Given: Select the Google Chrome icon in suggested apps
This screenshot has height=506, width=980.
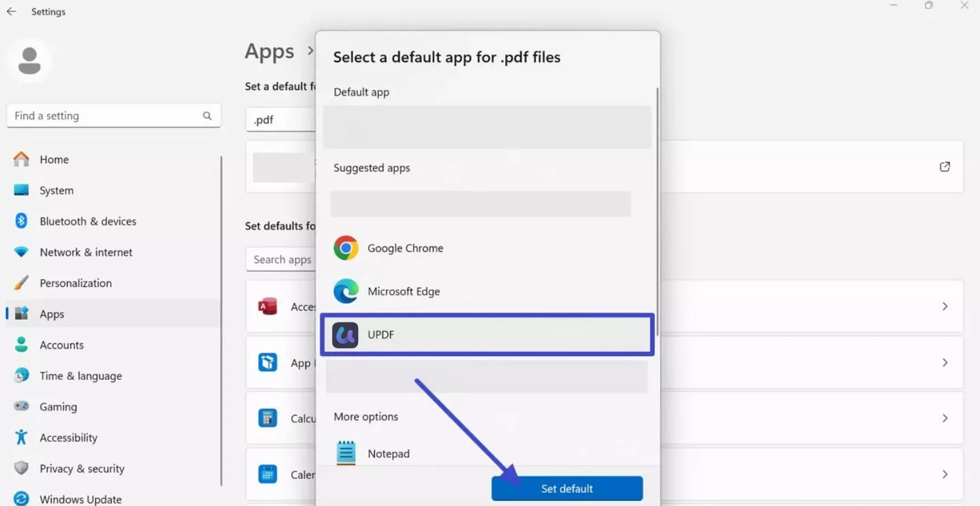Looking at the screenshot, I should coord(345,248).
